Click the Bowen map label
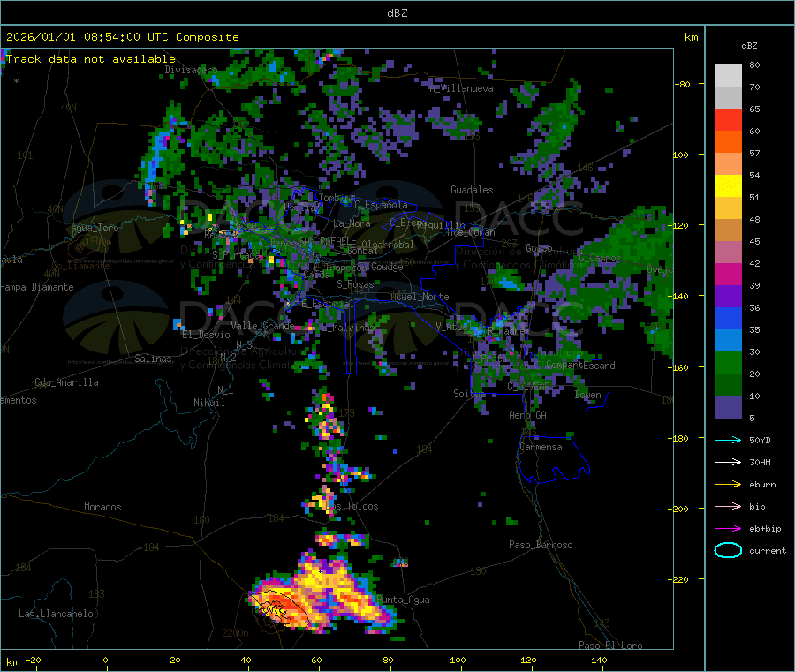The height and width of the screenshot is (672, 795). pyautogui.click(x=588, y=394)
